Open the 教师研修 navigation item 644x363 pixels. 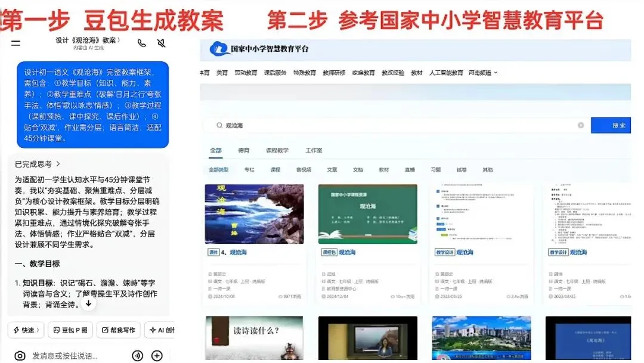pyautogui.click(x=334, y=73)
